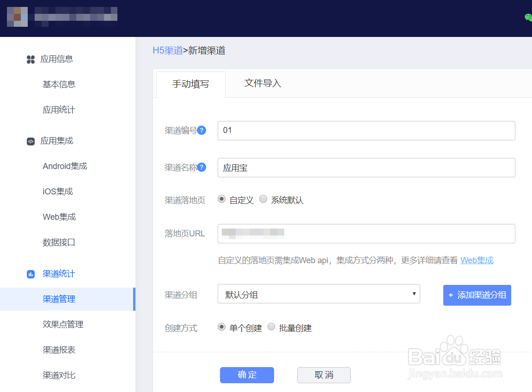Click the 应用信息 grid icon in sidebar
This screenshot has height=392, width=532.
tap(30, 59)
